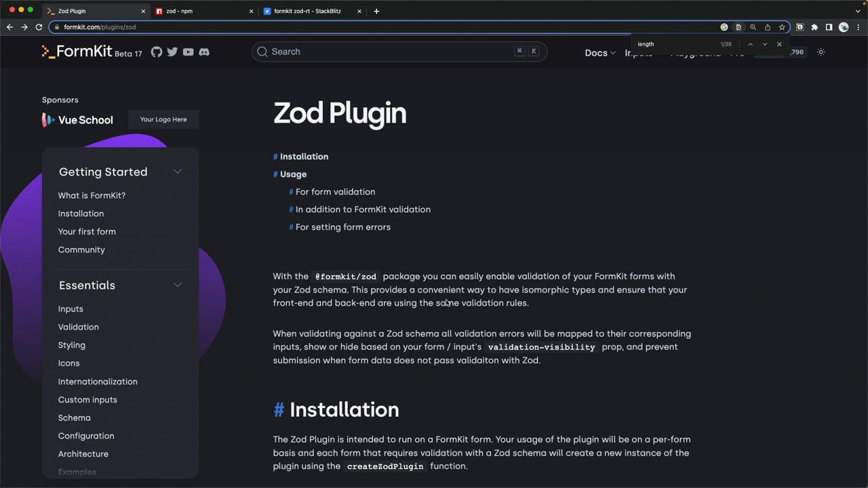The image size is (868, 488).
Task: Click the address bar URL
Action: (x=100, y=27)
